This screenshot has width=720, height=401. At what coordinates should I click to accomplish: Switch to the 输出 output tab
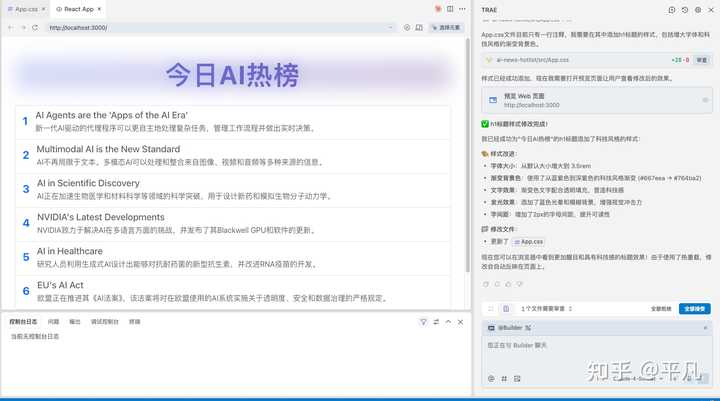coord(75,322)
